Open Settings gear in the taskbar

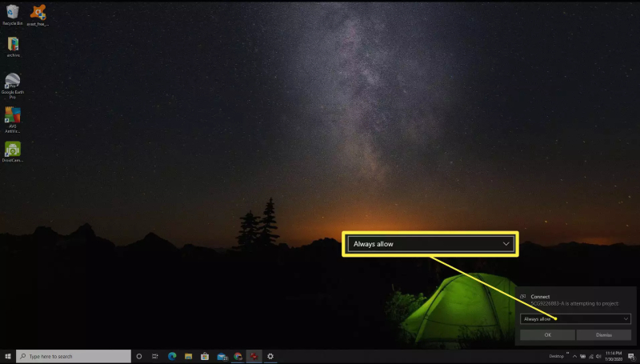(270, 356)
